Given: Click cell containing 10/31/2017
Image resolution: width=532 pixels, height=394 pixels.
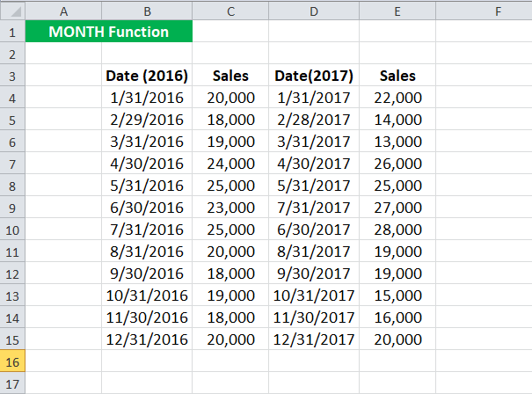Looking at the screenshot, I should 314,295.
